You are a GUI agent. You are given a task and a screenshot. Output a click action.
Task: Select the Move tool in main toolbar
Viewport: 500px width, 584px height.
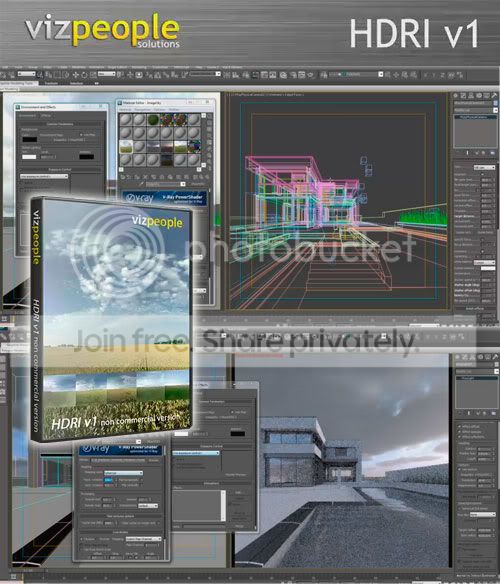(x=75, y=75)
